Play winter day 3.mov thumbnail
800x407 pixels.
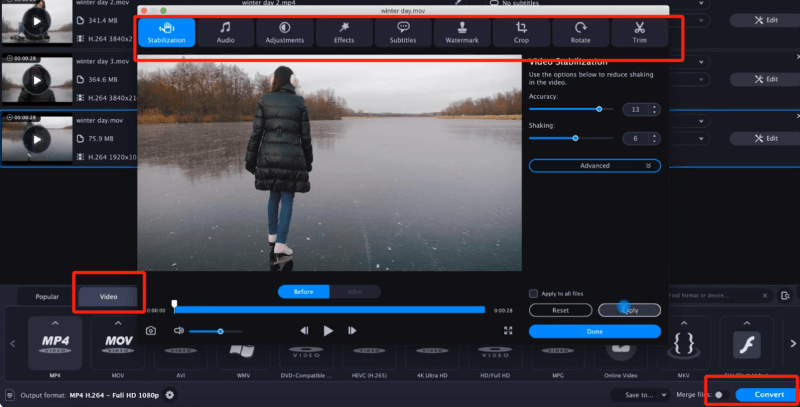(36, 80)
